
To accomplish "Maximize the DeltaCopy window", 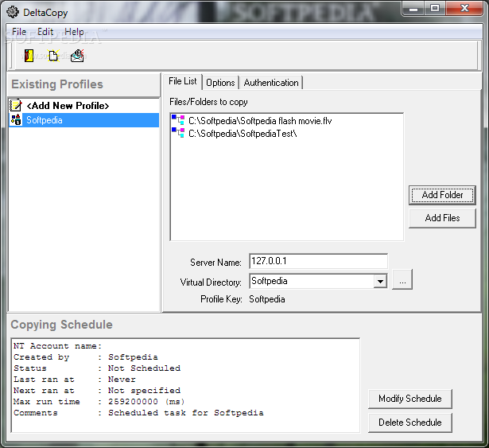I will (435, 9).
